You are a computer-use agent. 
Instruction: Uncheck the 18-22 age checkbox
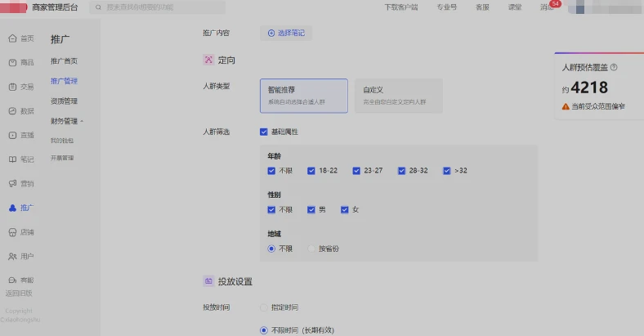pyautogui.click(x=311, y=171)
